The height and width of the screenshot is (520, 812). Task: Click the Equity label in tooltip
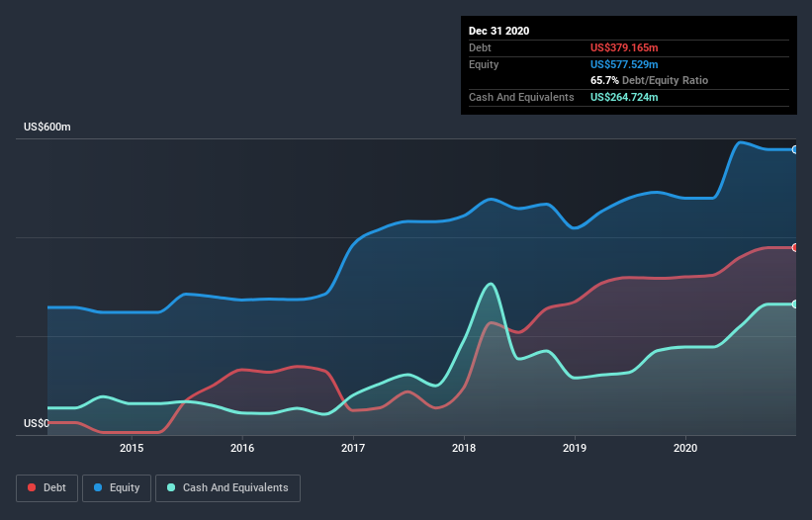pyautogui.click(x=484, y=64)
